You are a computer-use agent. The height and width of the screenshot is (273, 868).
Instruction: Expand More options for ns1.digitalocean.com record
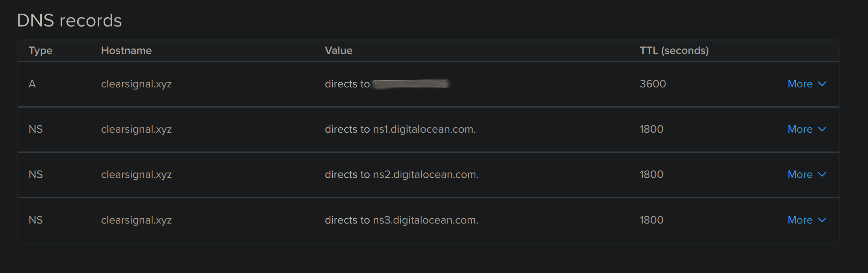click(807, 129)
